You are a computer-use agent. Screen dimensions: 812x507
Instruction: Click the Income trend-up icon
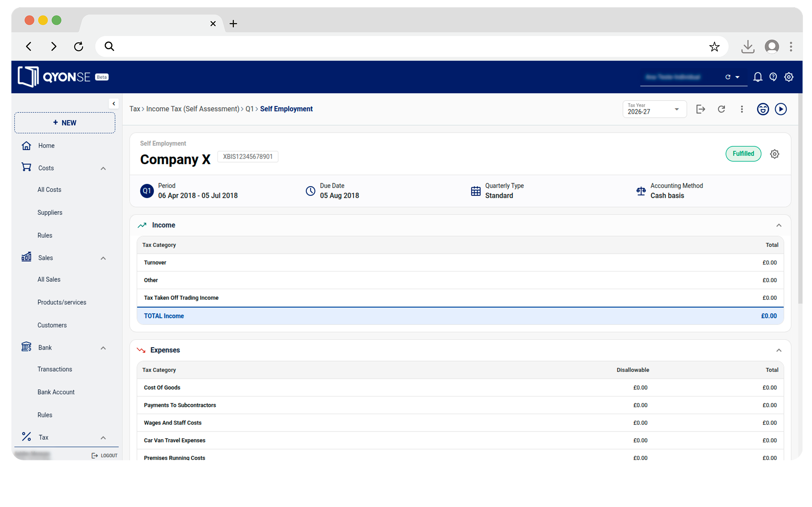[x=142, y=225]
